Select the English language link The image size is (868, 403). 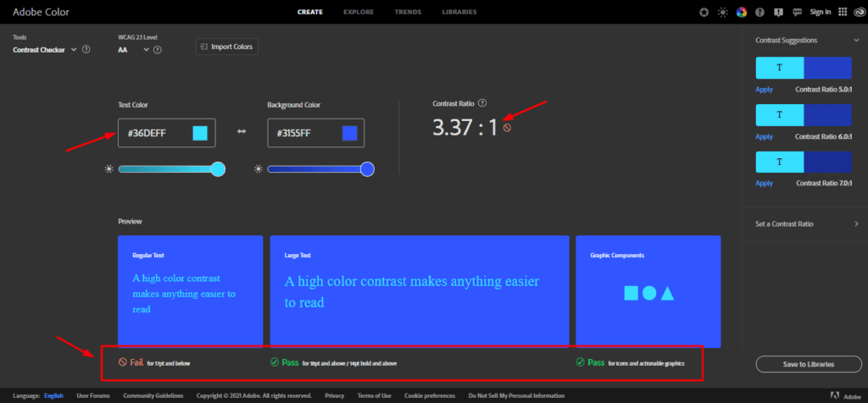[x=53, y=396]
